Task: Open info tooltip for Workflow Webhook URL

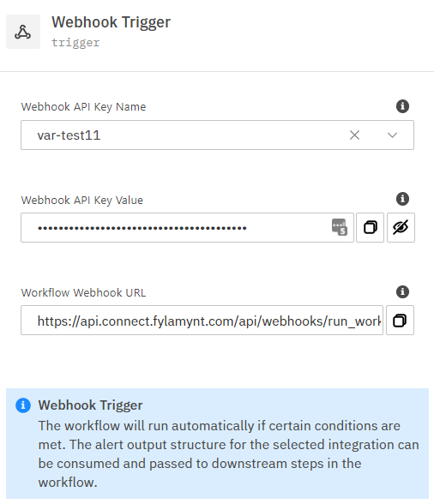Action: [402, 291]
